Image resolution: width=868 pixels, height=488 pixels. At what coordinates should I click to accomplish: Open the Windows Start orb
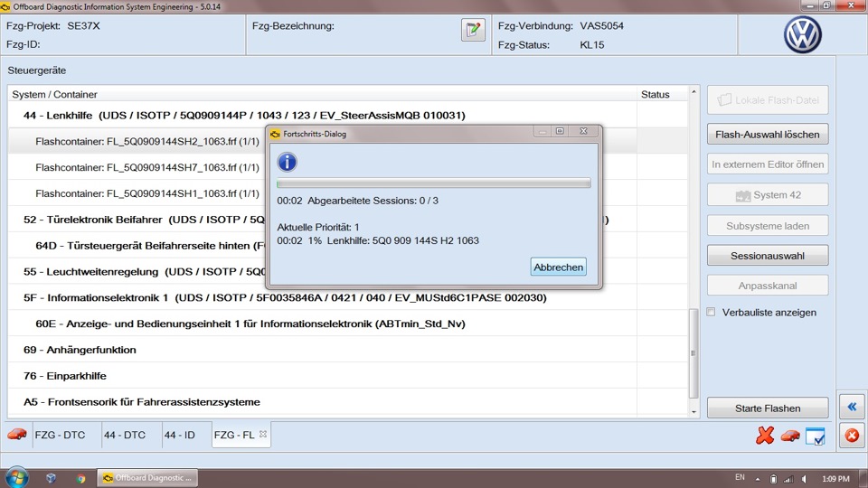pyautogui.click(x=16, y=477)
